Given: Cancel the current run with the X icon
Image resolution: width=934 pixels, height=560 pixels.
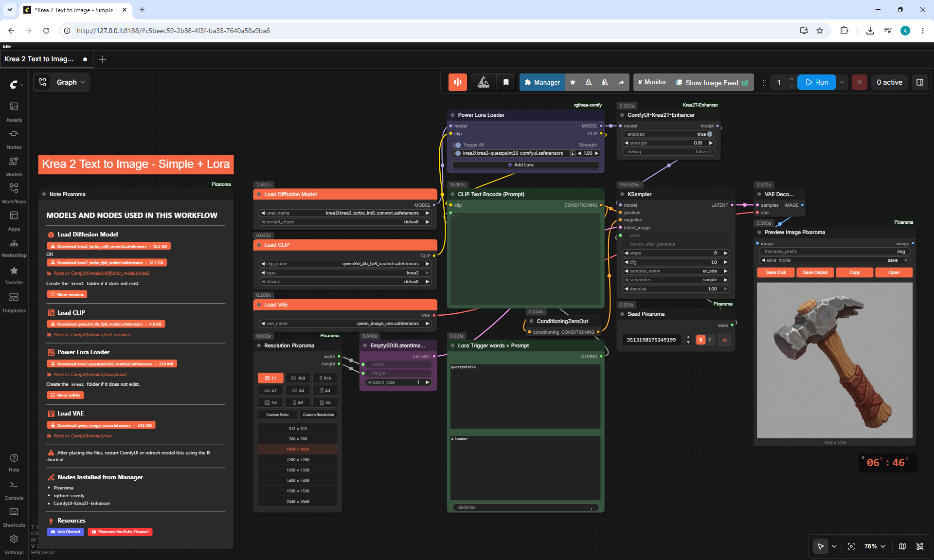Looking at the screenshot, I should pos(860,83).
